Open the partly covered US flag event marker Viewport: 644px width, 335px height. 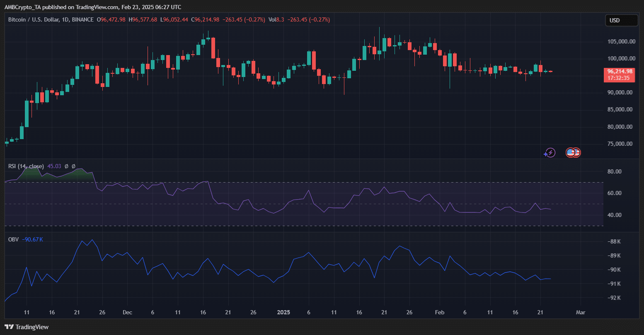click(577, 153)
